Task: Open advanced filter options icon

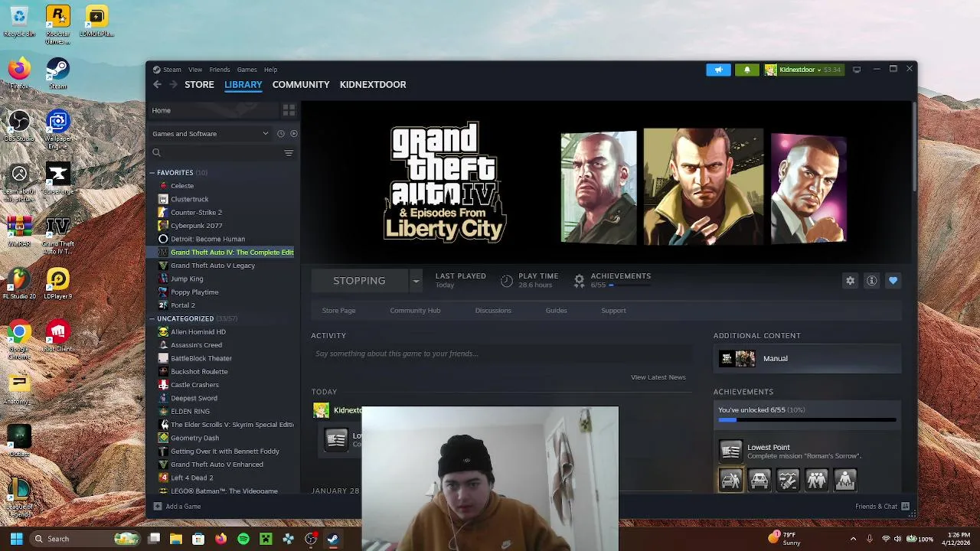Action: click(x=289, y=153)
